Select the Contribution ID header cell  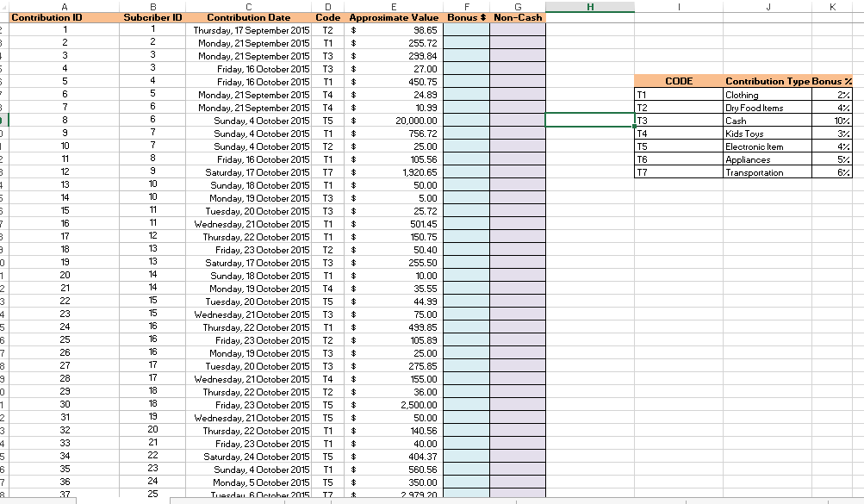tap(64, 17)
